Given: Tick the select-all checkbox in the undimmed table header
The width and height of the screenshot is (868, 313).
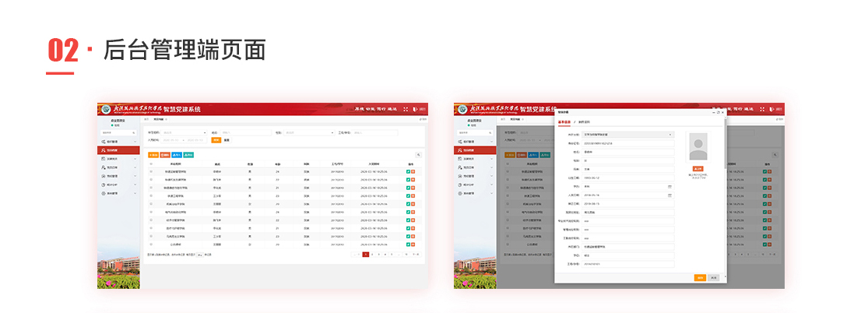Looking at the screenshot, I should (151, 164).
